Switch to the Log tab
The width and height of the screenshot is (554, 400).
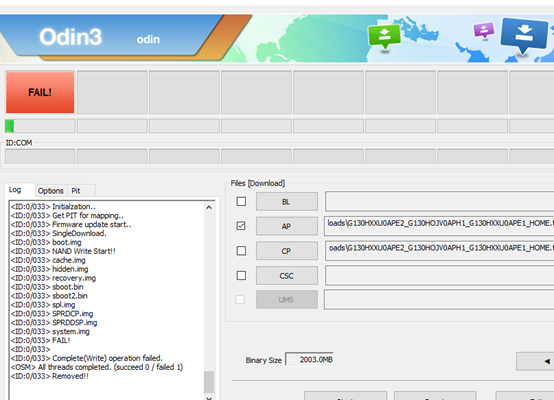pyautogui.click(x=15, y=190)
